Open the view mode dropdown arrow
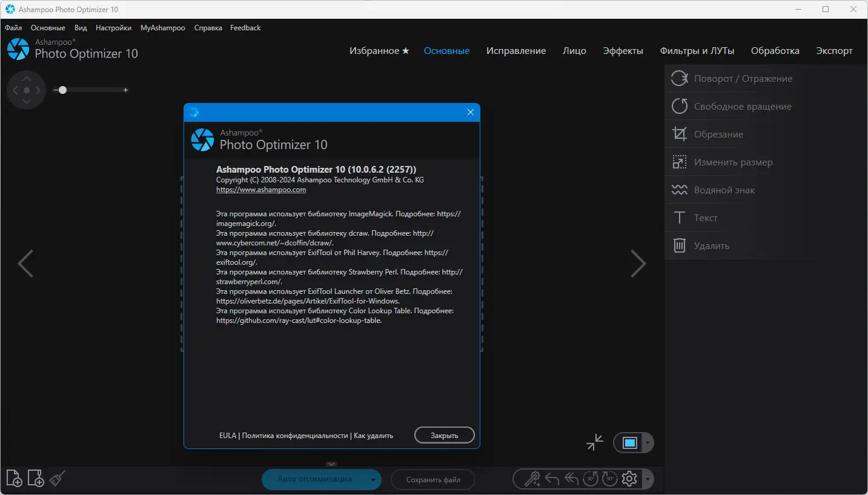Image resolution: width=868 pixels, height=495 pixels. (x=648, y=443)
